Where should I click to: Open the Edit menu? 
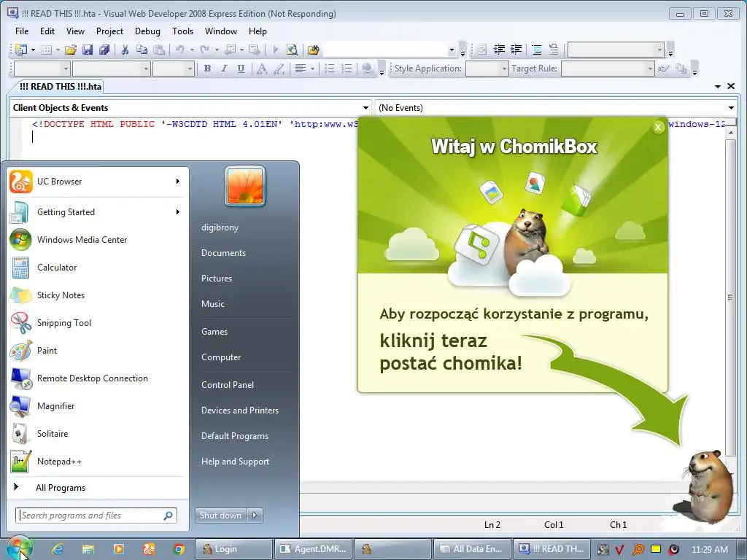coord(47,31)
